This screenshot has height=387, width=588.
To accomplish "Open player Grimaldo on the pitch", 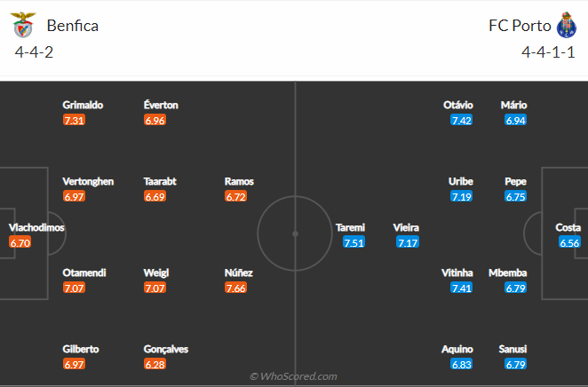I will [x=83, y=105].
